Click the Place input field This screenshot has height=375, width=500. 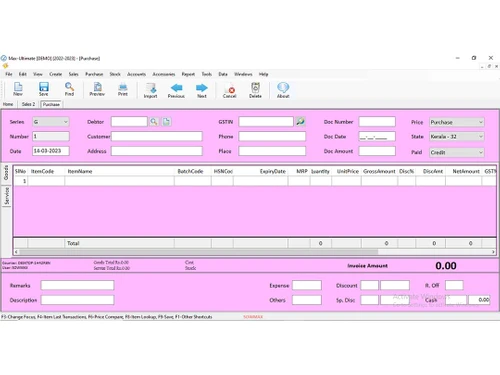(272, 151)
